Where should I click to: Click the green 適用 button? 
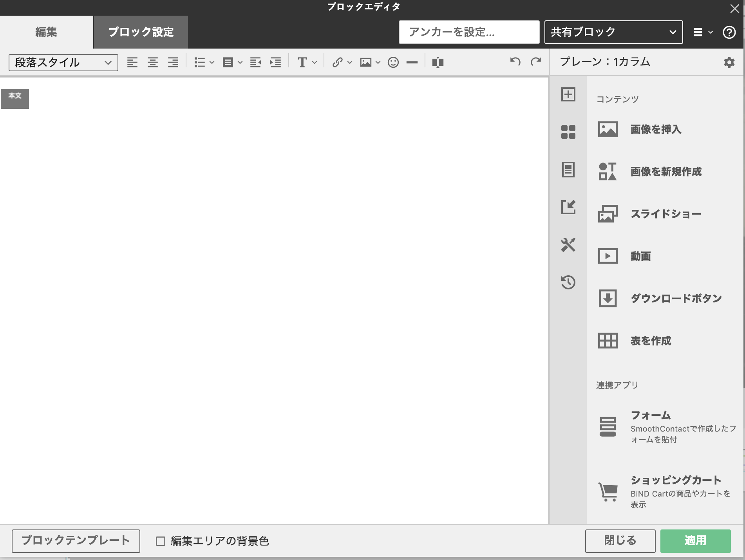pyautogui.click(x=696, y=541)
